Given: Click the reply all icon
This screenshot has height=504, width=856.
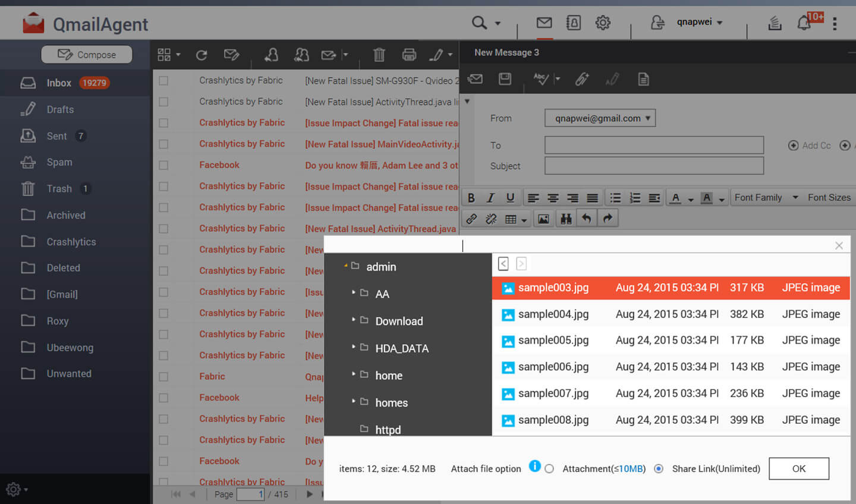Looking at the screenshot, I should coord(301,55).
